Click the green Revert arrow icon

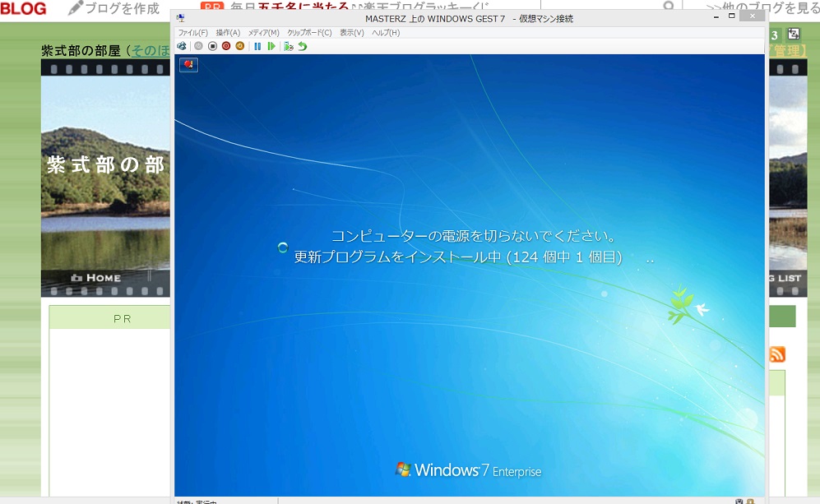tap(303, 46)
